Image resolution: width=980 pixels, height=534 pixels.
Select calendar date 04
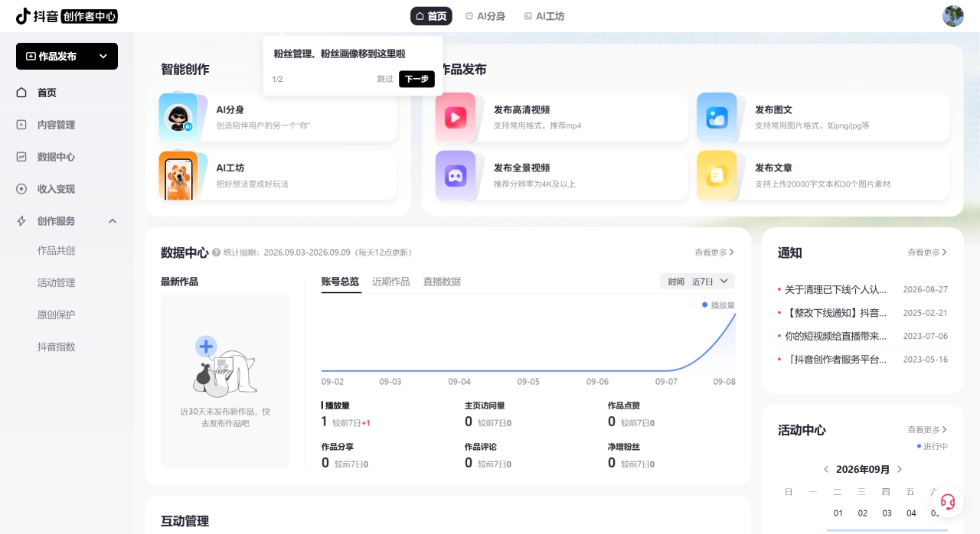tap(911, 513)
